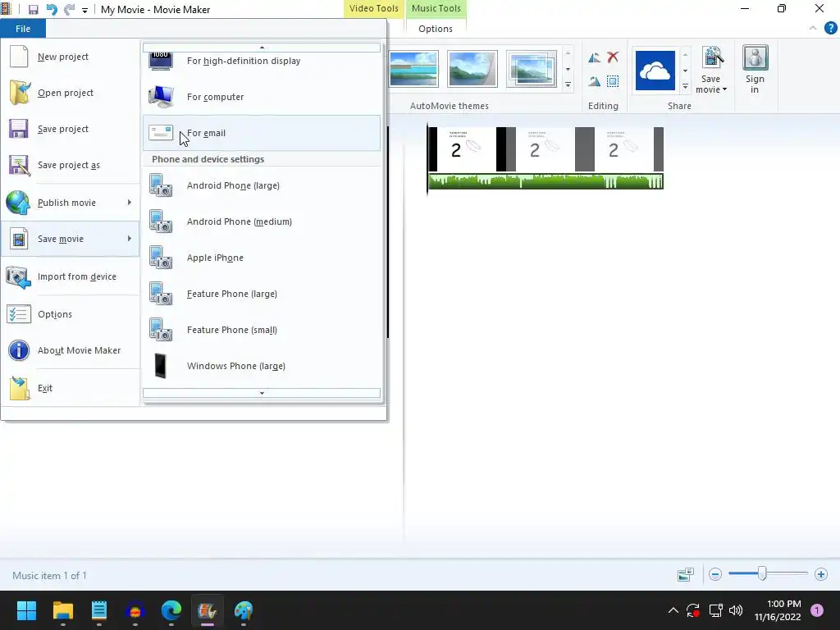This screenshot has height=630, width=840.
Task: Expand the Publish movie submenu arrow
Action: [129, 203]
